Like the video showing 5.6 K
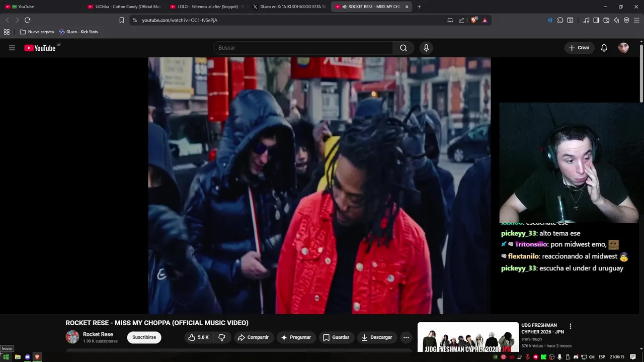644x362 pixels. tap(198, 337)
